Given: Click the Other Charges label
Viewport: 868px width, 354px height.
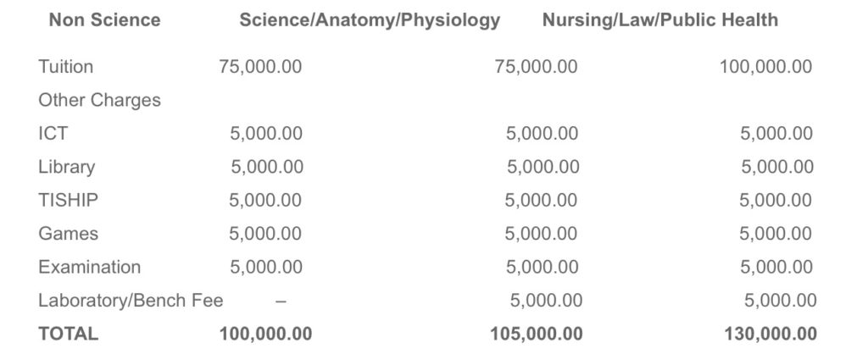Looking at the screenshot, I should 100,100.
